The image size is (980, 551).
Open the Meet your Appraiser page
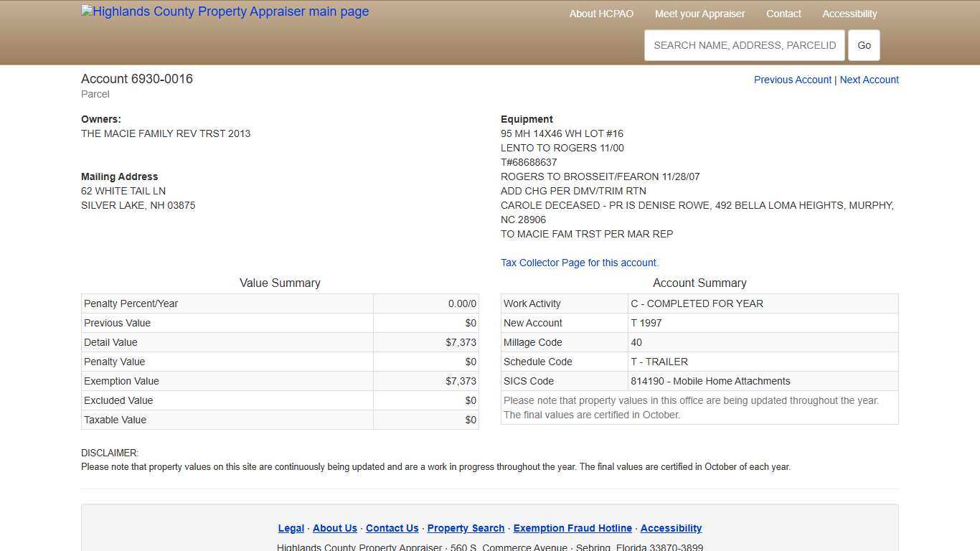(699, 14)
